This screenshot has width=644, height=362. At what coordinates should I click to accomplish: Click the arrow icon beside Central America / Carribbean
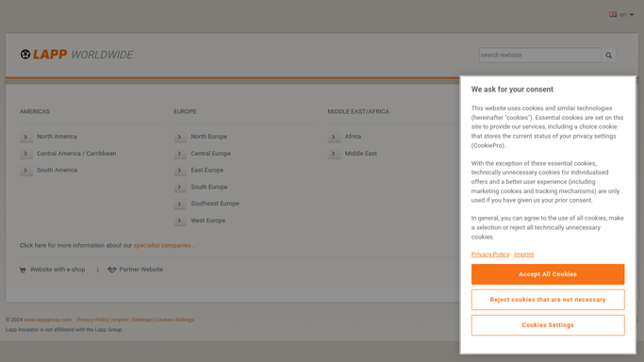pyautogui.click(x=25, y=154)
